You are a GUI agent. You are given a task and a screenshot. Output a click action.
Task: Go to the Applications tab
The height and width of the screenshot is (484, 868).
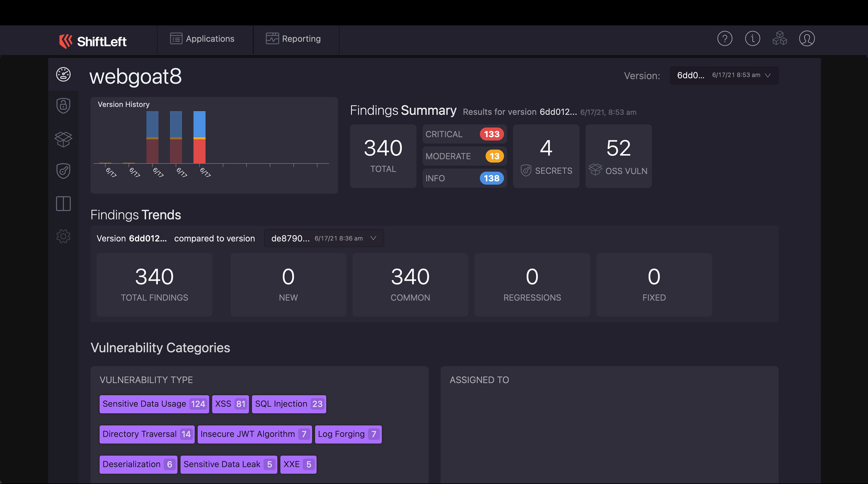pyautogui.click(x=202, y=39)
